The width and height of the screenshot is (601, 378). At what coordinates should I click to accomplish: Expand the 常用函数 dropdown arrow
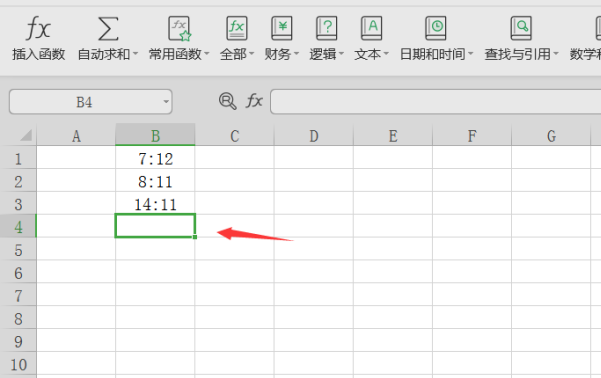(207, 54)
